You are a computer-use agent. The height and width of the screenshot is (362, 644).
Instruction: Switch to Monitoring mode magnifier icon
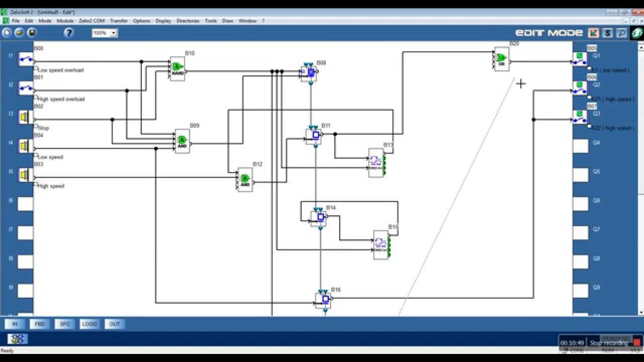[x=622, y=33]
